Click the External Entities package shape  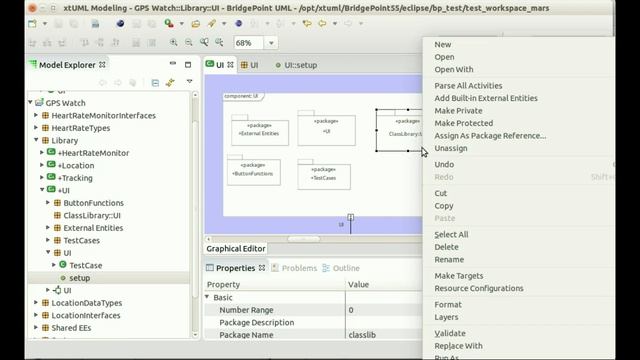tap(260, 130)
